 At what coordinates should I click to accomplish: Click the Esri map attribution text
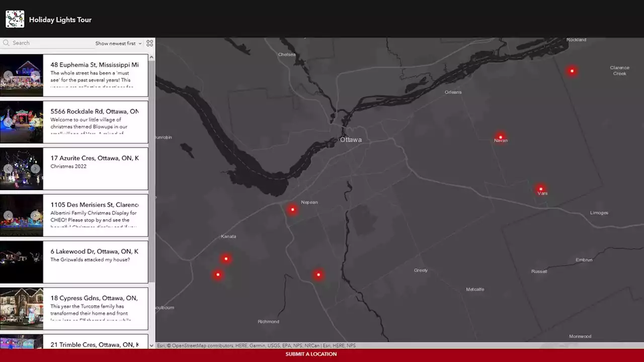tap(256, 346)
